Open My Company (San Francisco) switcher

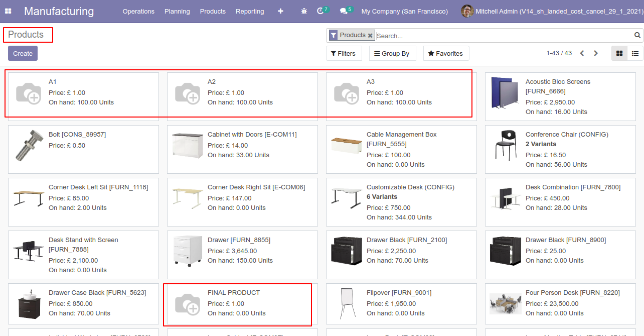[404, 11]
